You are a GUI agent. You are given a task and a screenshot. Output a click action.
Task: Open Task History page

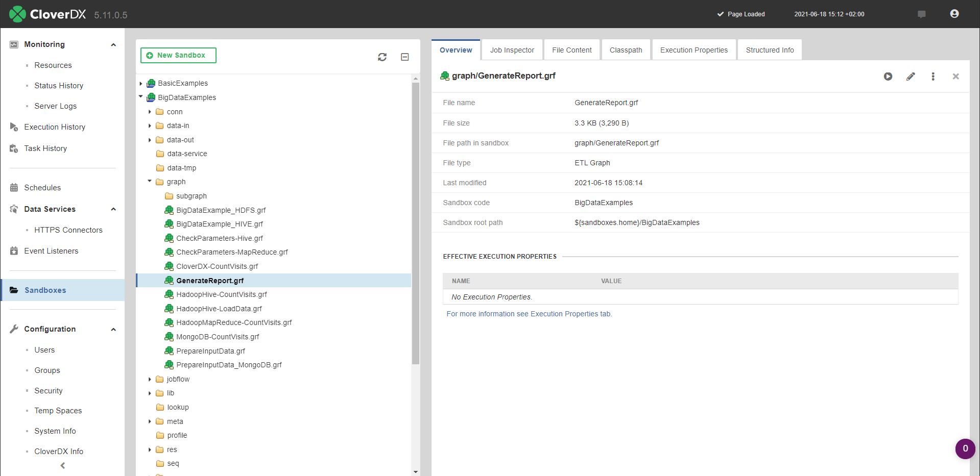[45, 148]
